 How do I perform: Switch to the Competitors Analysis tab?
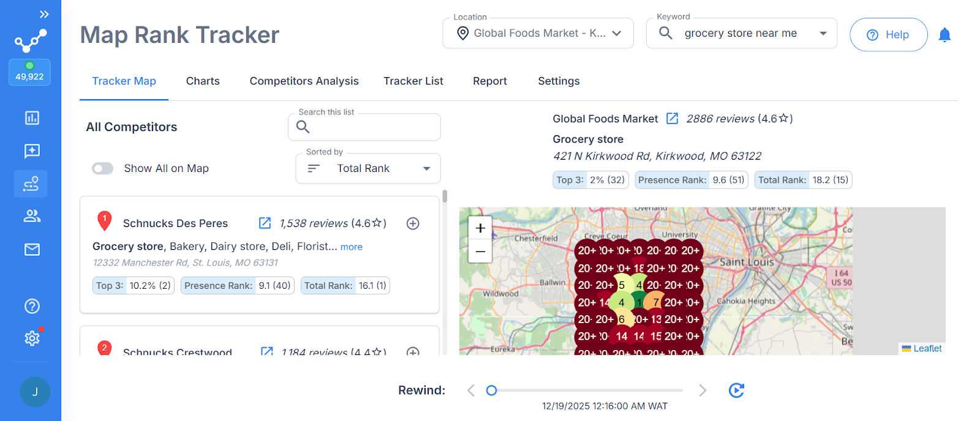pos(304,81)
